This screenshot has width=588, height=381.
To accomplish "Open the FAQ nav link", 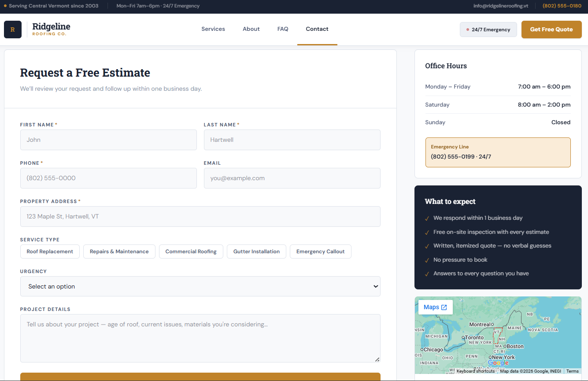I will [x=283, y=29].
